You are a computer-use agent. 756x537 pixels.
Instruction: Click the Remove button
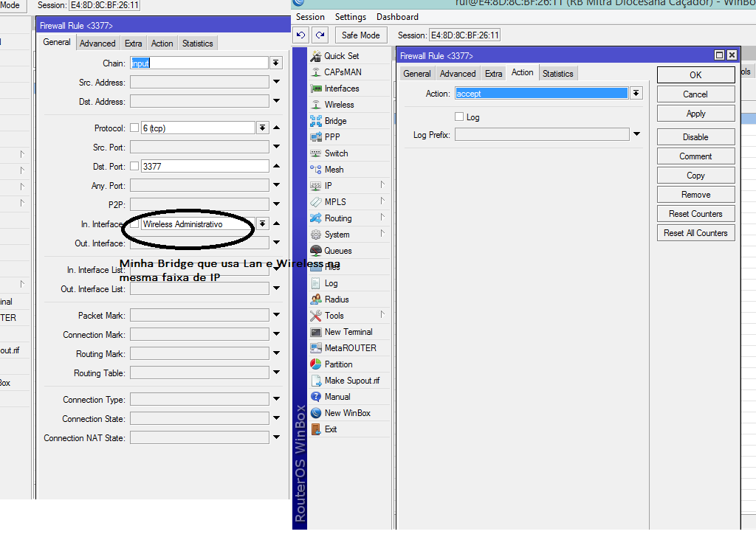tap(695, 195)
